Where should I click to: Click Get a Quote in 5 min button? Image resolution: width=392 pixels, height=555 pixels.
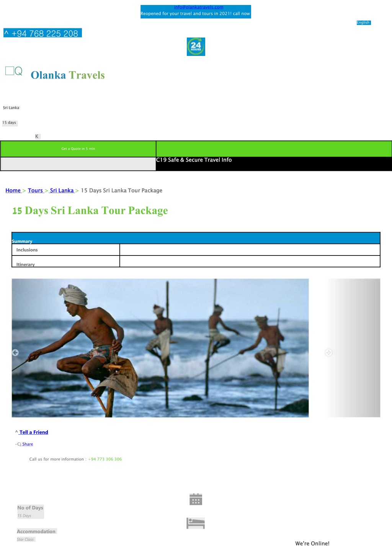pos(78,149)
